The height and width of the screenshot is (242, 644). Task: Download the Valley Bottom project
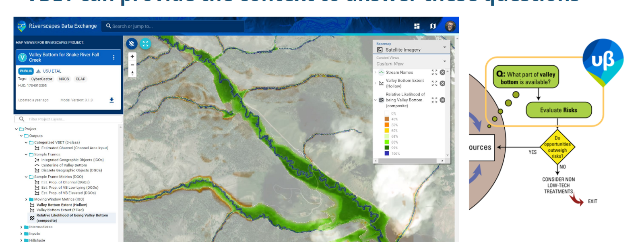pos(111,100)
